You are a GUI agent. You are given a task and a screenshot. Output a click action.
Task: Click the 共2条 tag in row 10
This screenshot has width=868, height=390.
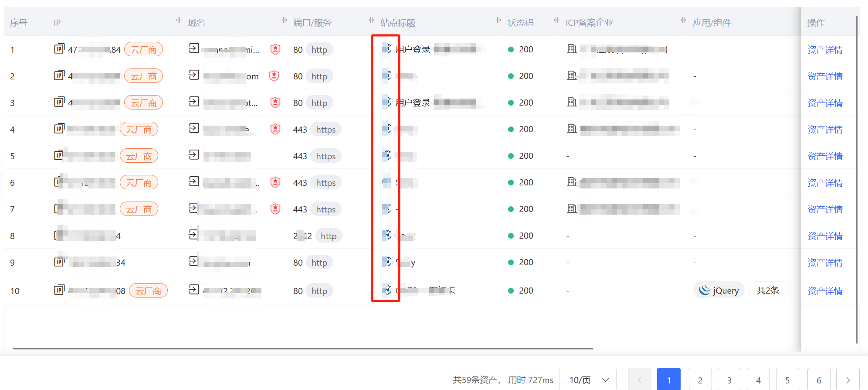click(x=768, y=290)
